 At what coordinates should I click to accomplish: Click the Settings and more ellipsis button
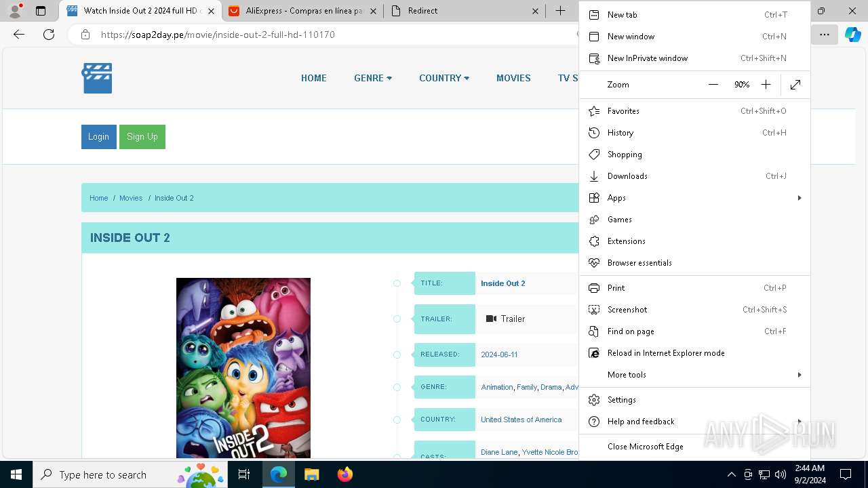pyautogui.click(x=825, y=35)
